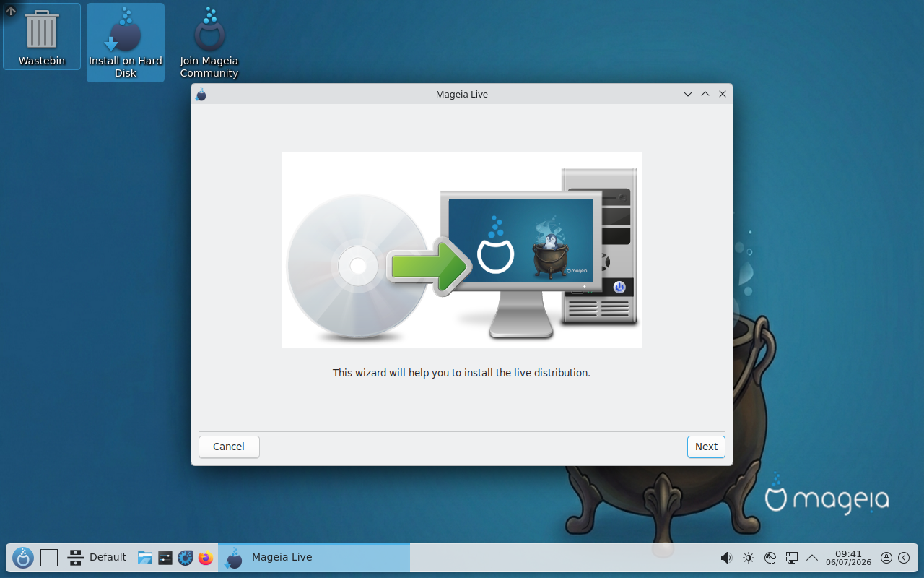The image size is (924, 578).
Task: Open the system settings panel icon
Action: click(165, 558)
